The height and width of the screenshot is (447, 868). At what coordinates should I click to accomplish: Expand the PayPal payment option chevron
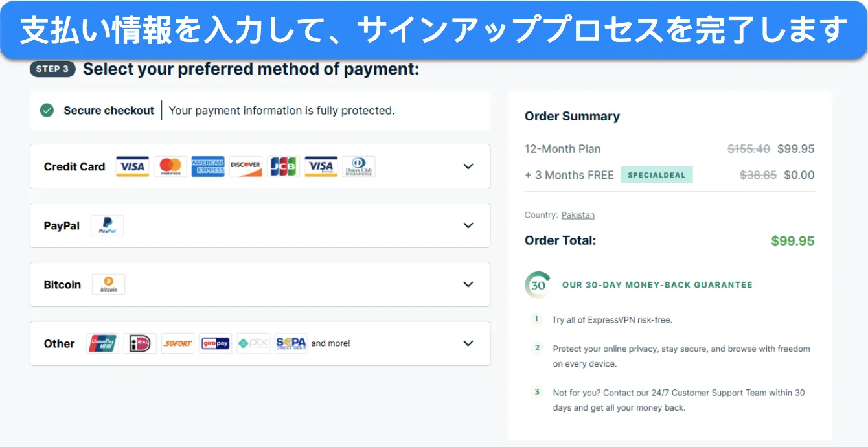[468, 225]
